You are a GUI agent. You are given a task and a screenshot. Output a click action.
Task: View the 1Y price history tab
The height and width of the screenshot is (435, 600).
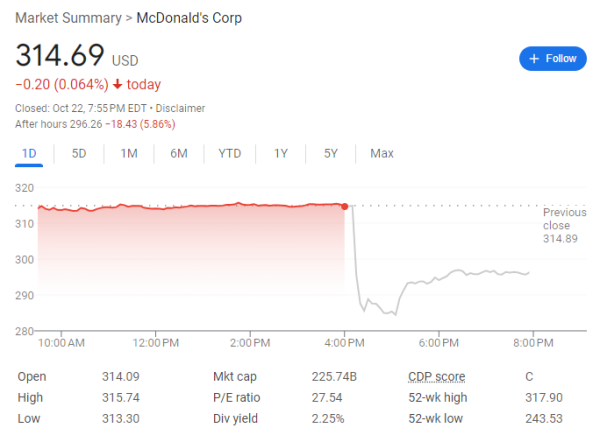[280, 153]
